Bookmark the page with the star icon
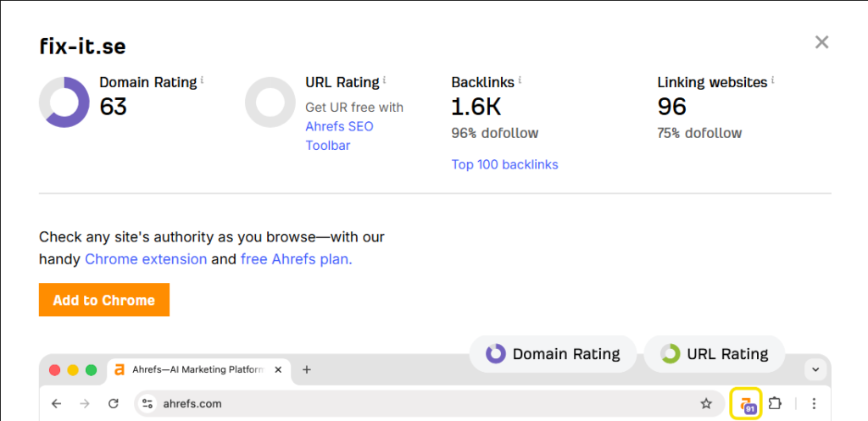The height and width of the screenshot is (421, 868). (x=706, y=403)
